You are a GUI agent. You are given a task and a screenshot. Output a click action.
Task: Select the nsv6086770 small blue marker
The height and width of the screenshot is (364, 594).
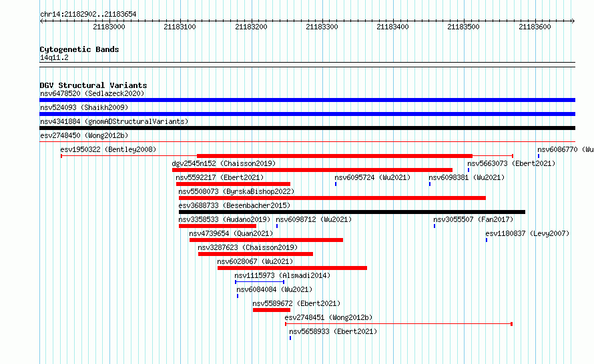tap(539, 156)
